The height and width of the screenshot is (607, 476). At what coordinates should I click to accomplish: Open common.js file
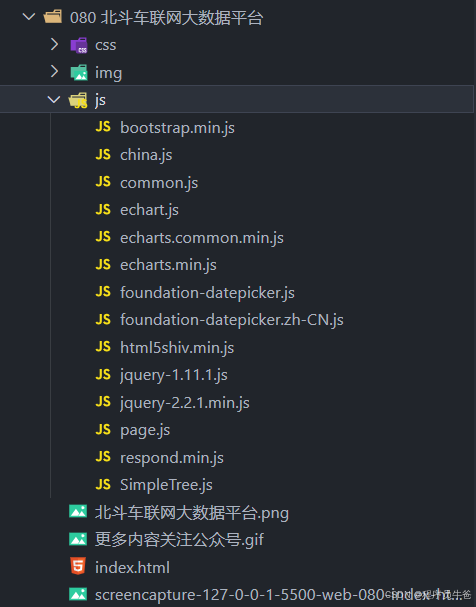[159, 183]
